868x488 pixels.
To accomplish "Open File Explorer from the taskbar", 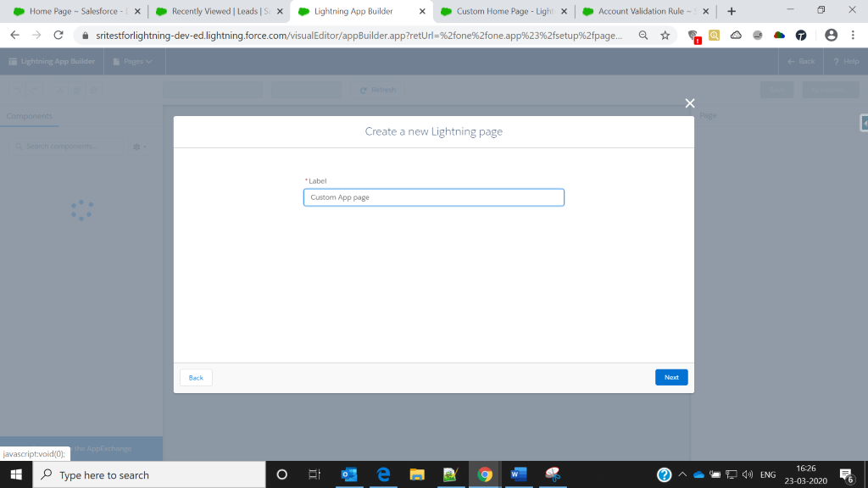I will tap(416, 474).
